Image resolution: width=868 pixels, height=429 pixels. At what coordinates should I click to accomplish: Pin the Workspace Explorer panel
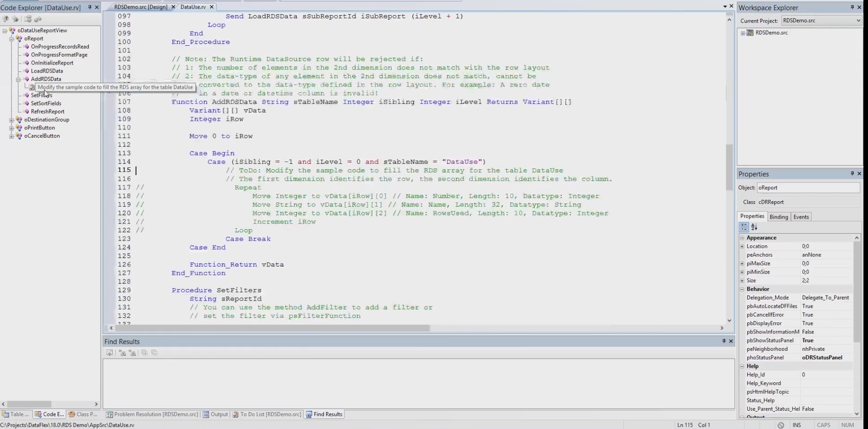[x=852, y=7]
